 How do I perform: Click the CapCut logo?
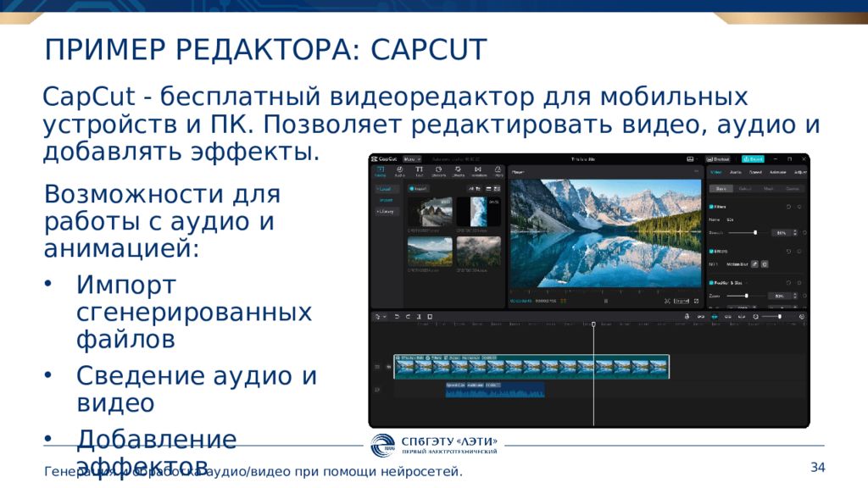[385, 158]
